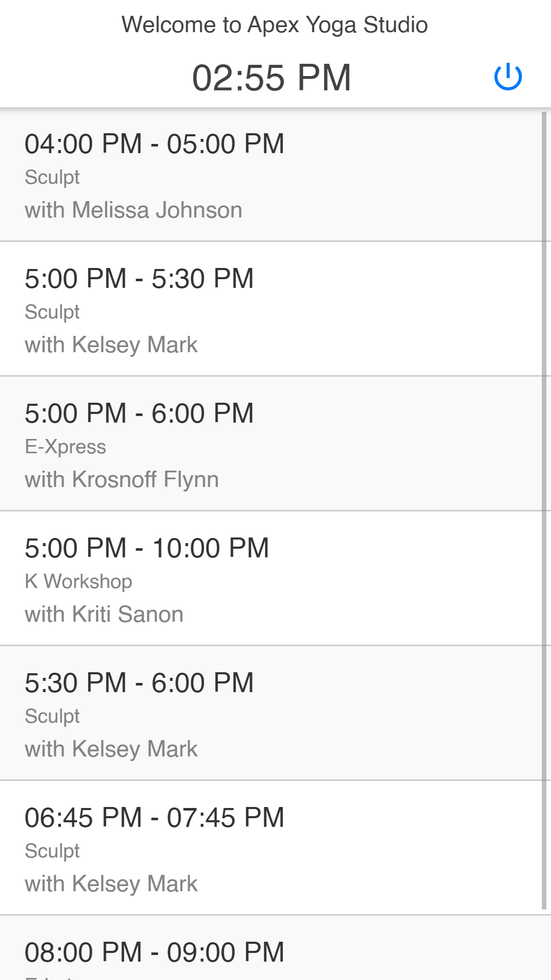Screen dimensions: 551x980
Task: Click Sculpt label in the 06:45 PM class
Action: 52,851
